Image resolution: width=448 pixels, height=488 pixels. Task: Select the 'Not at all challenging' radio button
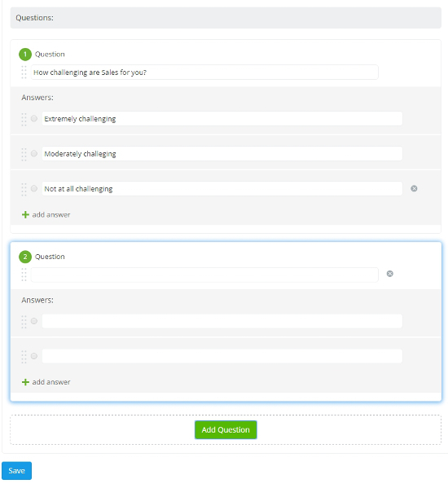click(x=34, y=189)
